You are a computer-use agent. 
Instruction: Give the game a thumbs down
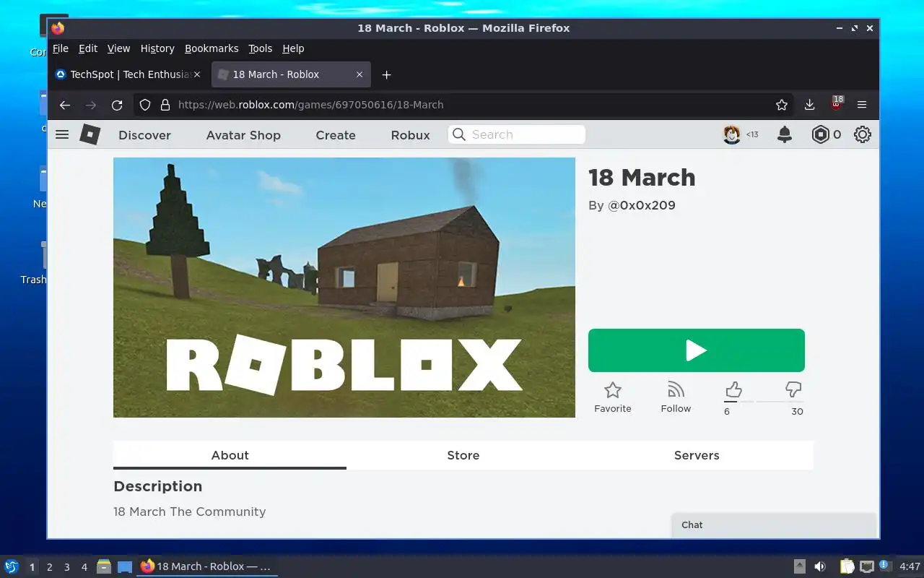tap(793, 390)
